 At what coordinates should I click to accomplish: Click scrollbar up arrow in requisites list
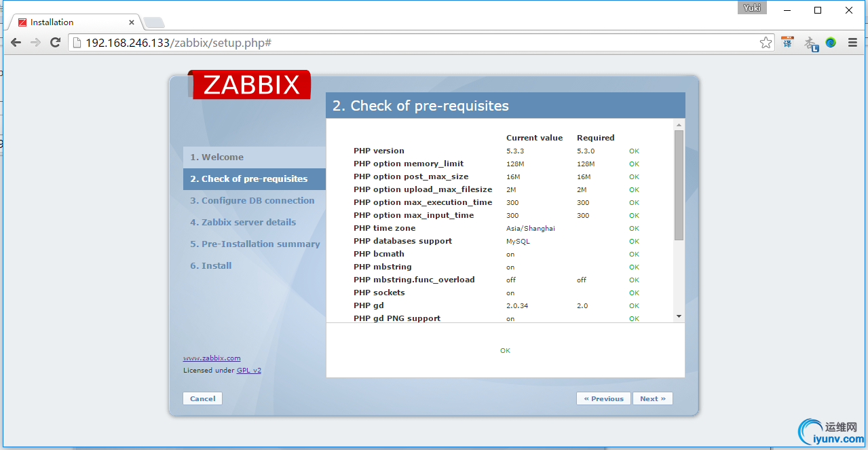click(679, 125)
